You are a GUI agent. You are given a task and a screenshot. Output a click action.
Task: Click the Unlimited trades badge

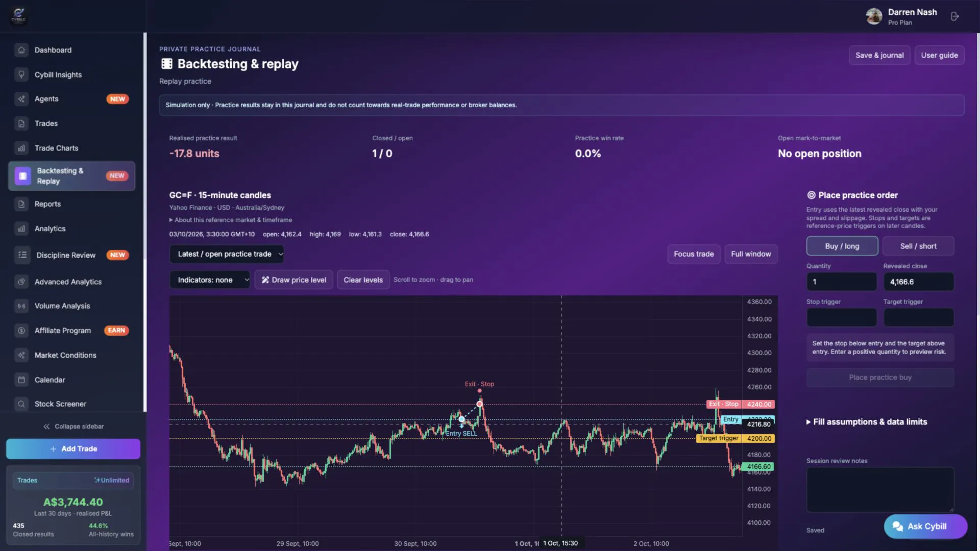click(x=112, y=480)
